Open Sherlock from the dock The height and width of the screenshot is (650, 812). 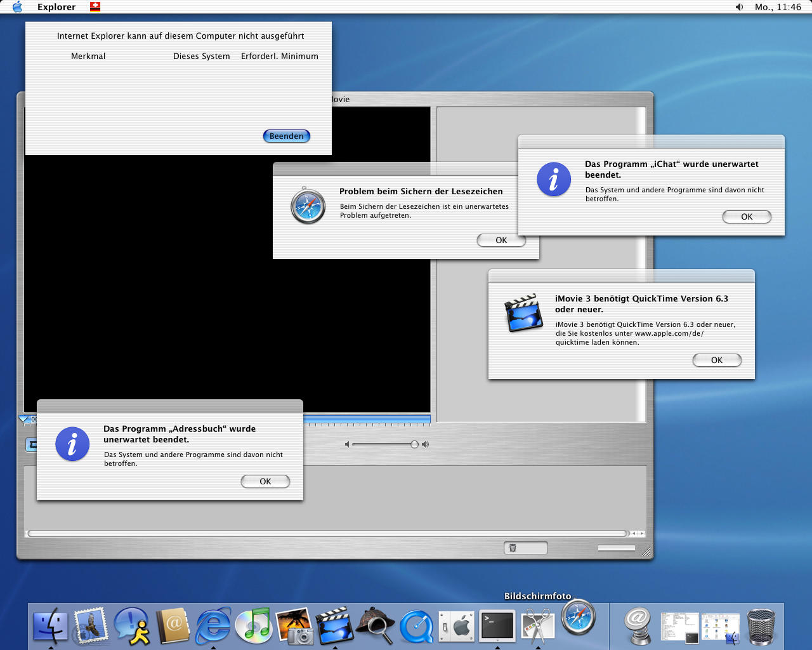click(x=376, y=626)
